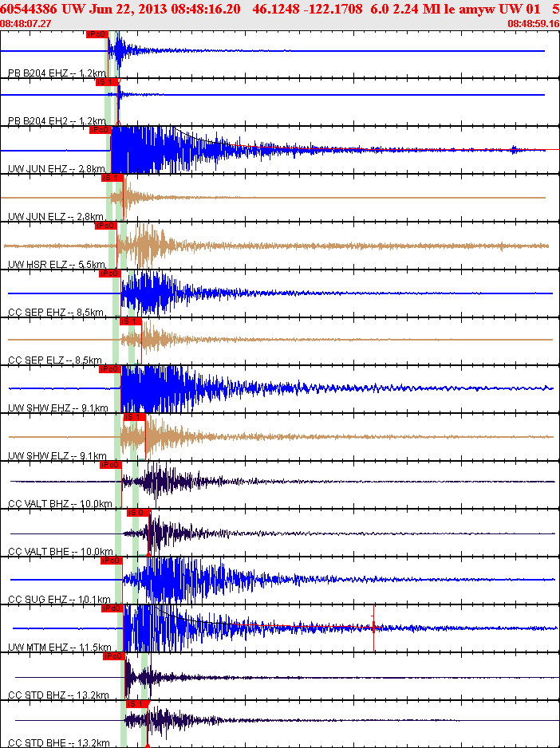The height and width of the screenshot is (748, 560).
Task: Select the iPc0 flag on CC SUG EHZ
Action: point(110,561)
